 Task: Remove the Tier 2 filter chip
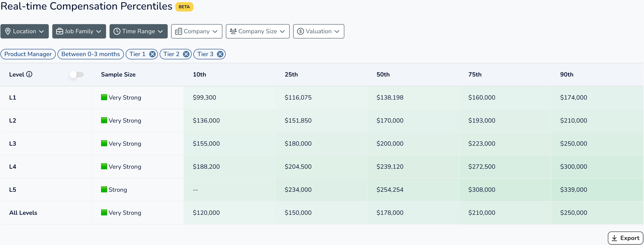coord(186,54)
